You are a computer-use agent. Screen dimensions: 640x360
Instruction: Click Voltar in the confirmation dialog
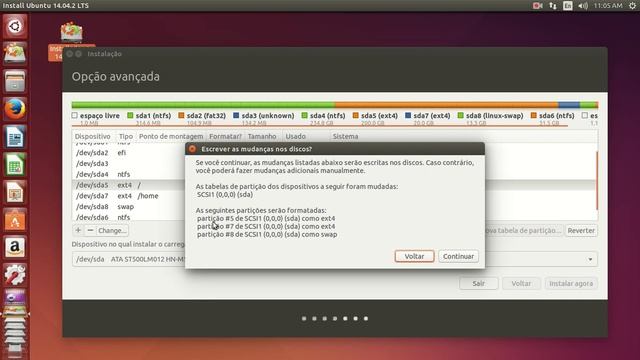[414, 256]
